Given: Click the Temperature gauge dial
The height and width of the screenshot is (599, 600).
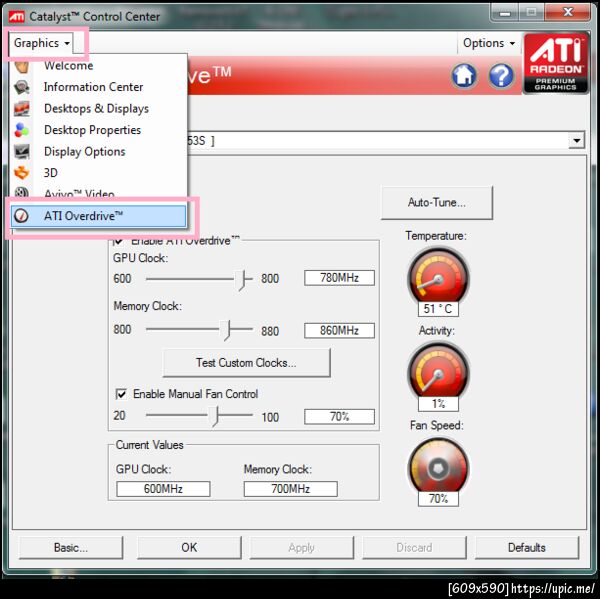Looking at the screenshot, I should pos(438,277).
